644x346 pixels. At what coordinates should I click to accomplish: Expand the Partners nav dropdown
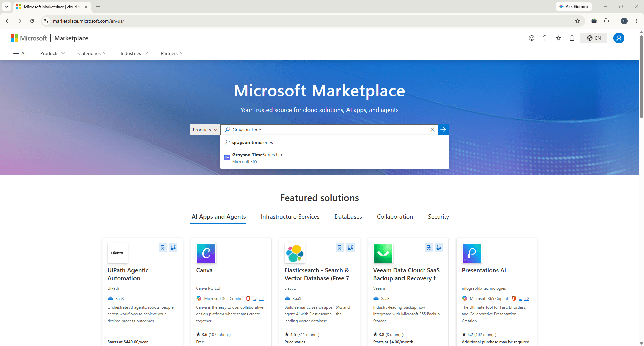pyautogui.click(x=173, y=53)
